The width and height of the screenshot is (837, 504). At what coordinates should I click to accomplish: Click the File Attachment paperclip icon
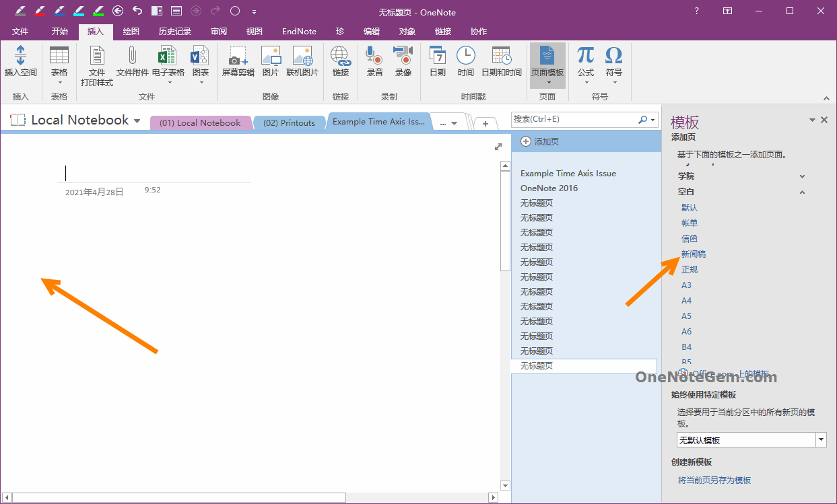coord(133,56)
